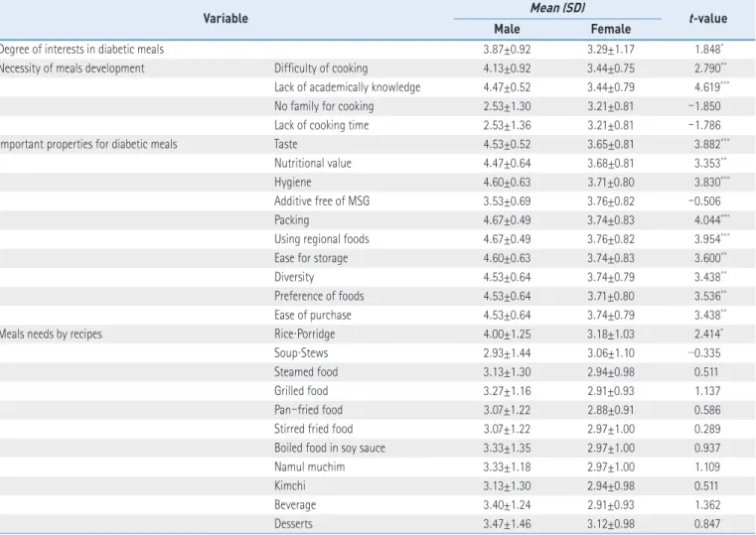Select 'Important properties for diabetic meals' label
This screenshot has width=756, height=535.
tap(88, 144)
